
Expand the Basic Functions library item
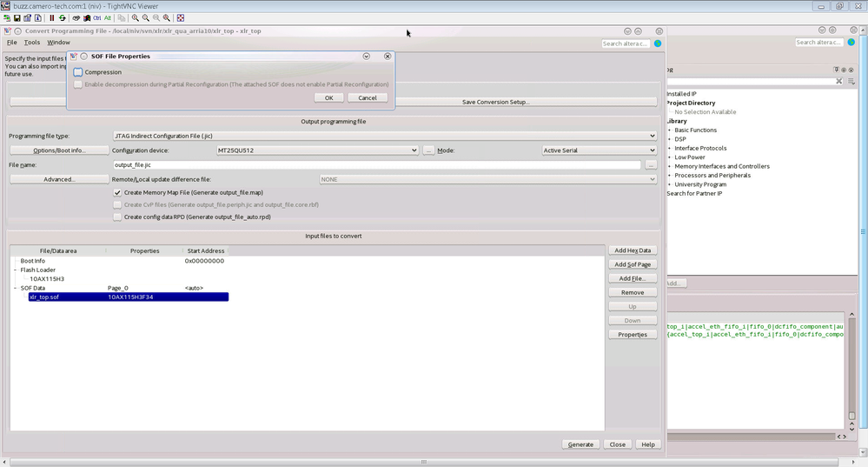click(x=670, y=130)
